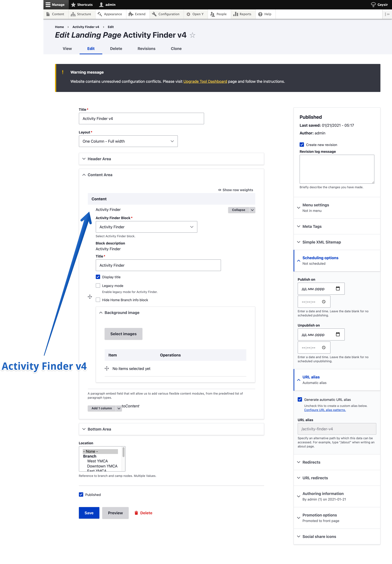Viewport: 392px width, 564px height.
Task: Check Hide Home Branch info block
Action: [98, 300]
